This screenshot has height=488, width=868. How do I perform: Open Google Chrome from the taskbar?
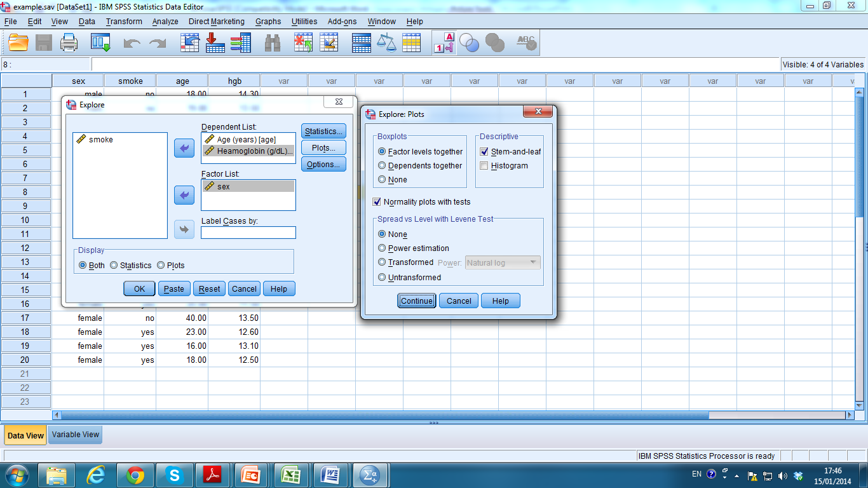tap(135, 475)
